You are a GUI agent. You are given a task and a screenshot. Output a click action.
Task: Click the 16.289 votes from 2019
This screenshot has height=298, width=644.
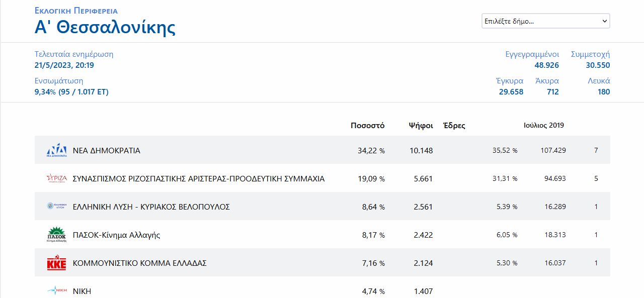click(x=555, y=207)
